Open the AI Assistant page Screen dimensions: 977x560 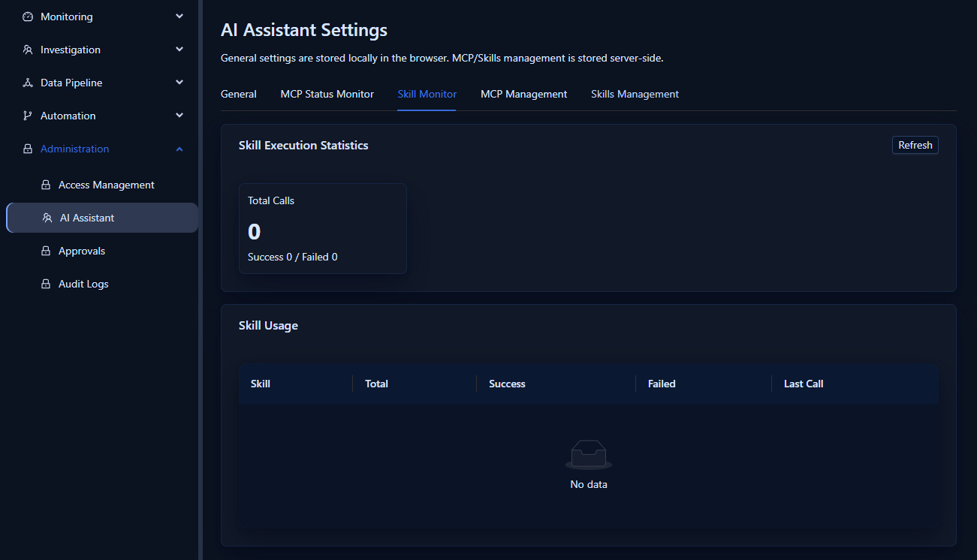102,218
